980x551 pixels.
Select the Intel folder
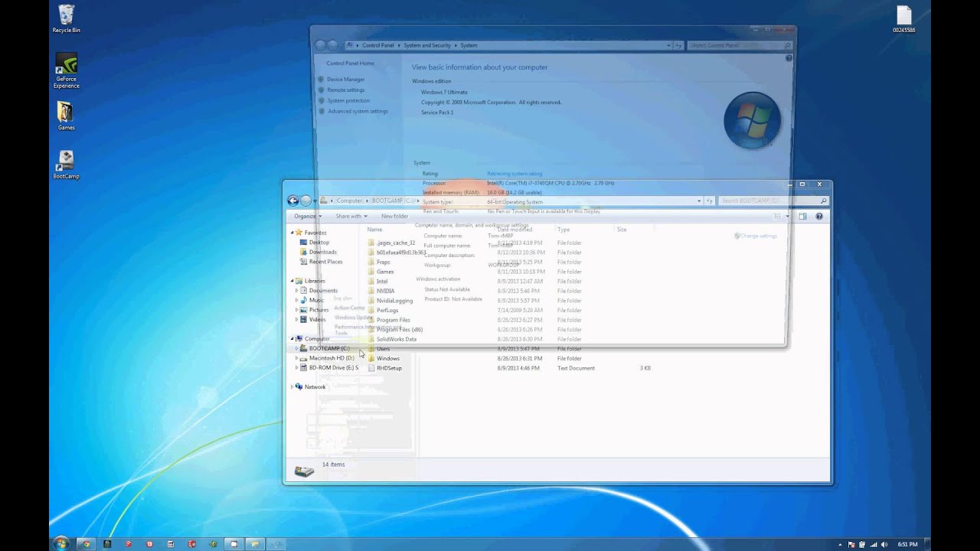(382, 282)
